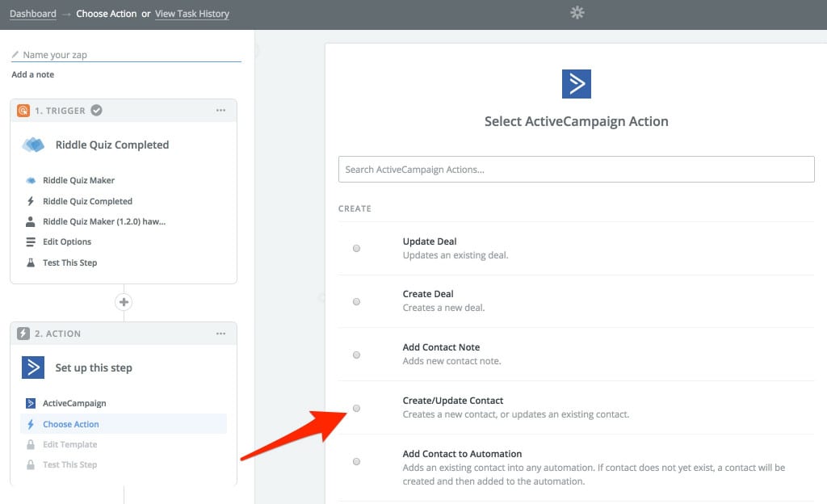The image size is (827, 504).
Task: Click the trigger completed checkmark icon
Action: pos(96,110)
